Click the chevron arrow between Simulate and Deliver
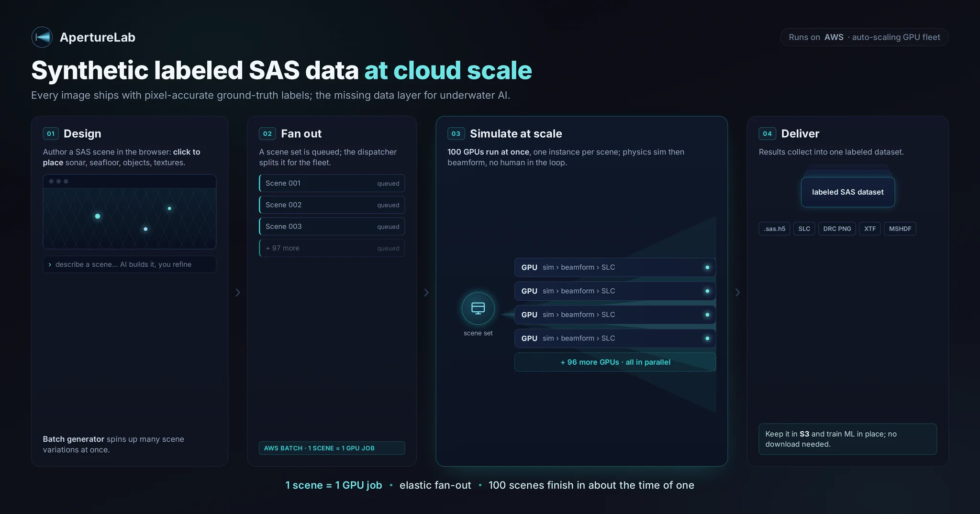980x514 pixels. tap(737, 292)
